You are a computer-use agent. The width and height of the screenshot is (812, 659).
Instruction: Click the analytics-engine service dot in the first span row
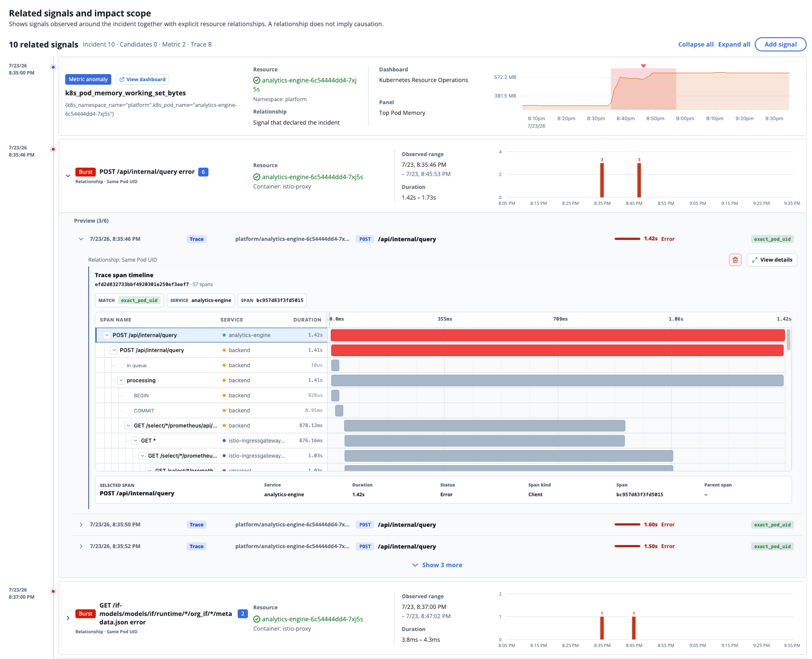click(224, 335)
